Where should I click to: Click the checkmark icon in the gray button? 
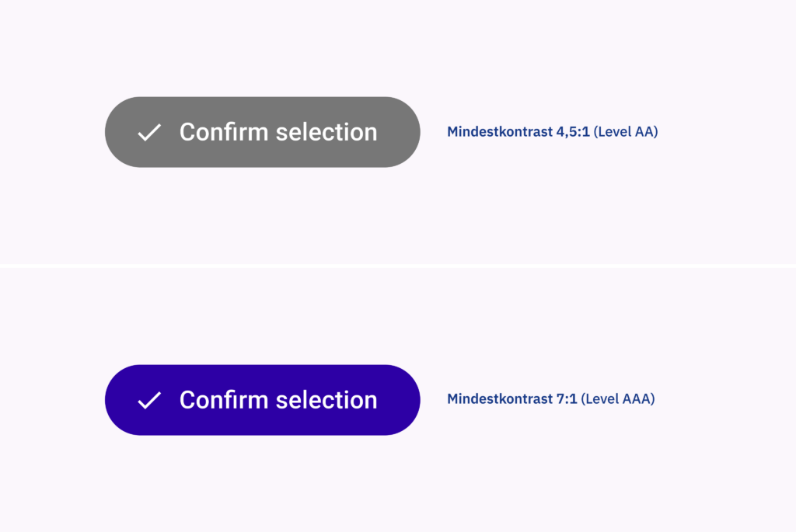149,132
